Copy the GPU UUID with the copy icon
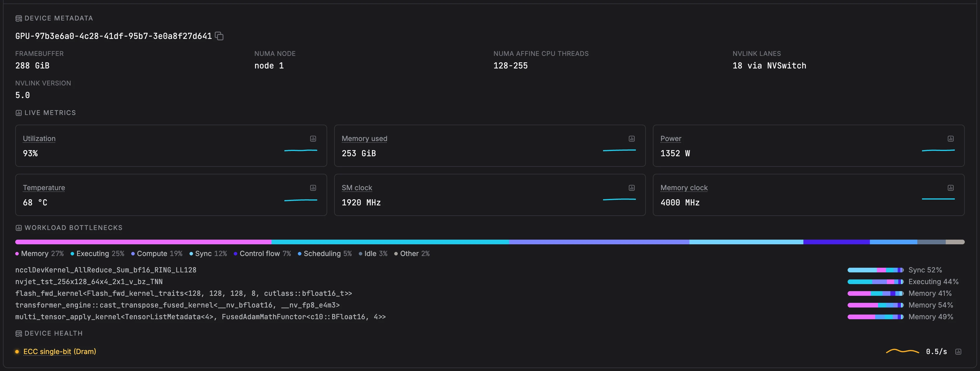Screen dimensions: 980x371 pos(219,36)
